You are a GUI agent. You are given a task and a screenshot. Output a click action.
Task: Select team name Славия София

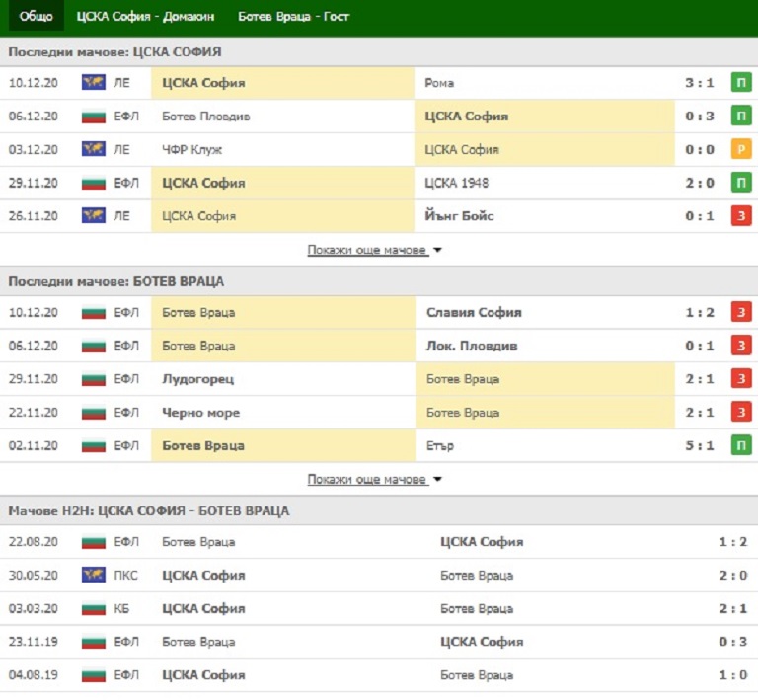(x=474, y=313)
